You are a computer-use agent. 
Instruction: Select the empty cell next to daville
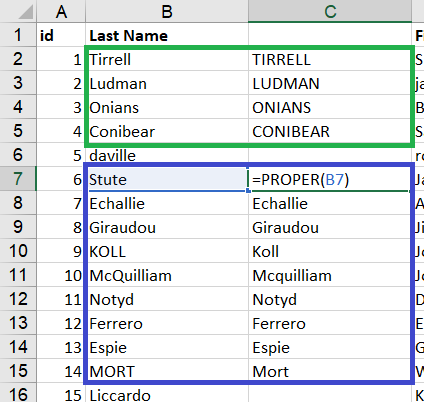330,155
